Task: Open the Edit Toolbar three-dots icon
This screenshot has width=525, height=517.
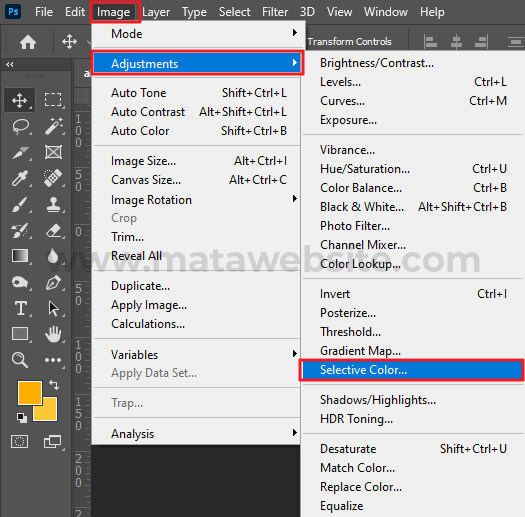Action: [53, 360]
